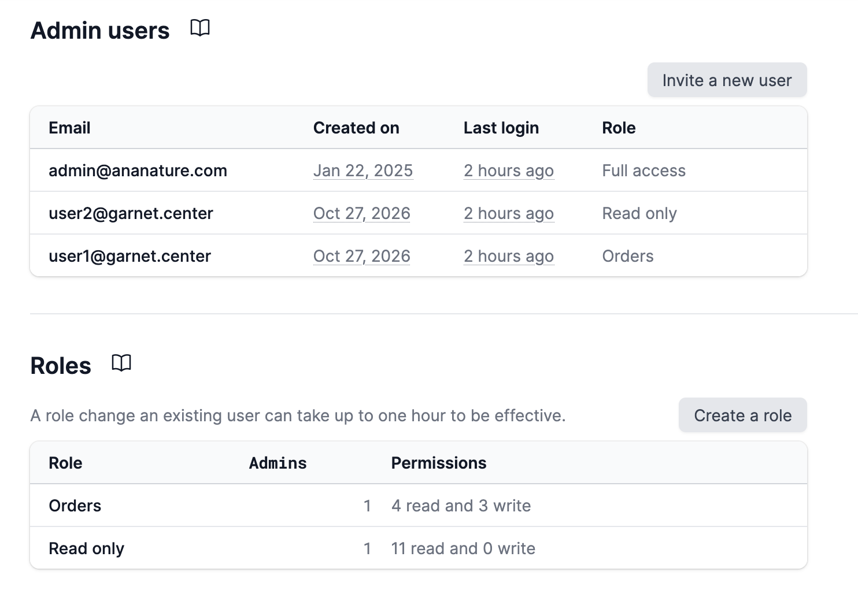Open the book icon beside Roles heading
The width and height of the screenshot is (858, 616).
point(121,363)
